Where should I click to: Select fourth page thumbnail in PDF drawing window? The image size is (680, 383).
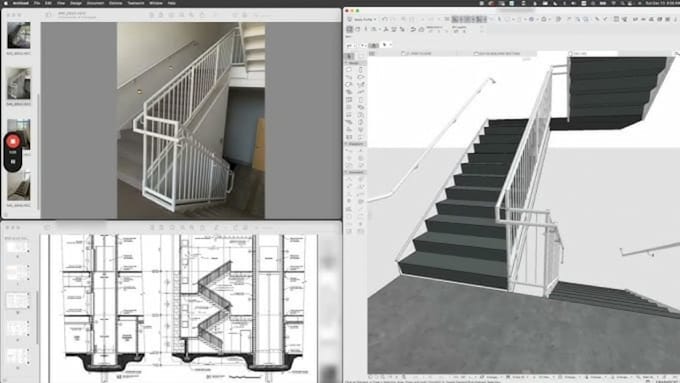17,328
